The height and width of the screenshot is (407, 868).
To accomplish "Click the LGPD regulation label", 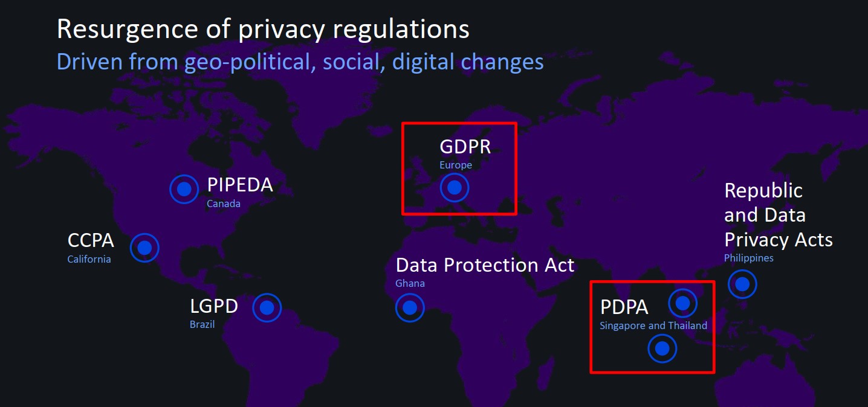I will (x=214, y=306).
